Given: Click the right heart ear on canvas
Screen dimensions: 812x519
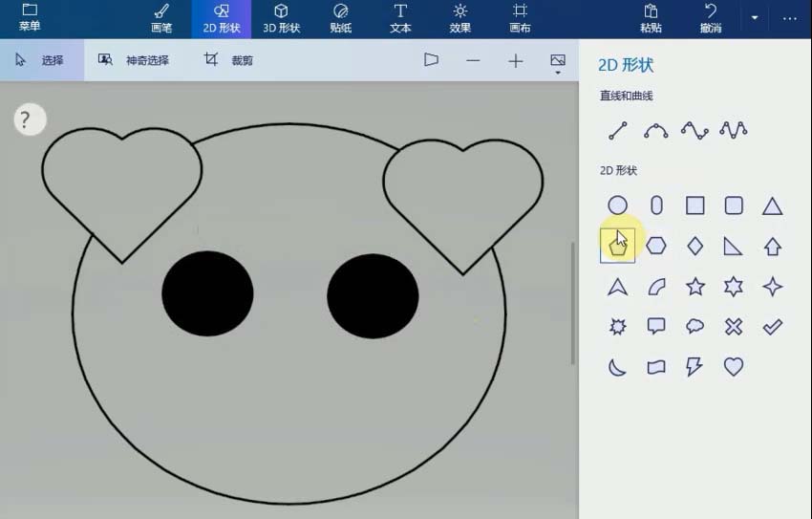Looking at the screenshot, I should click(463, 206).
